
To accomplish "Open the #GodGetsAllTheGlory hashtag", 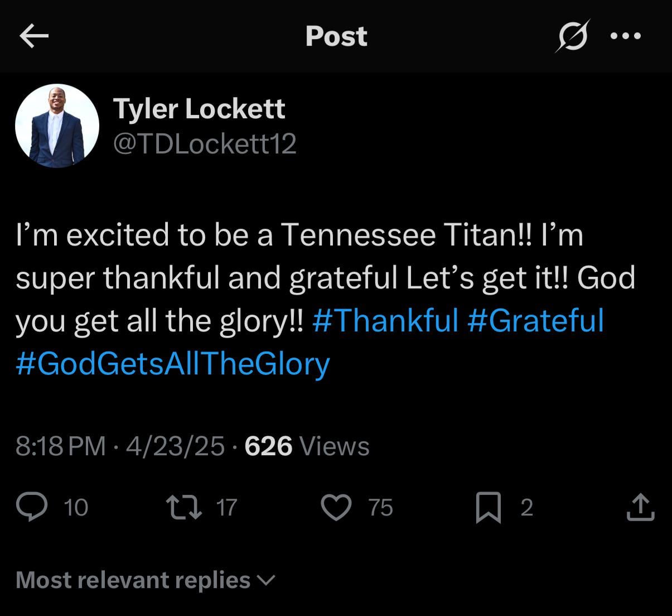I will pos(173,363).
